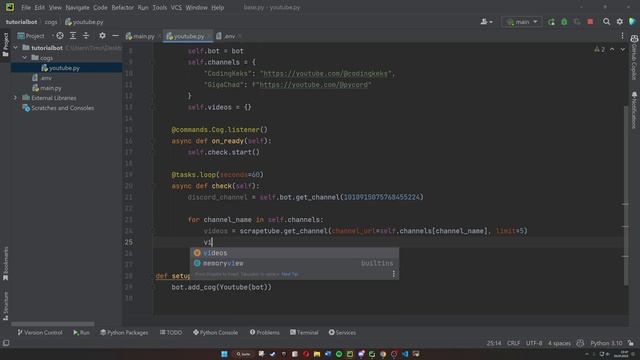Open the Problems tool window

[x=264, y=333]
